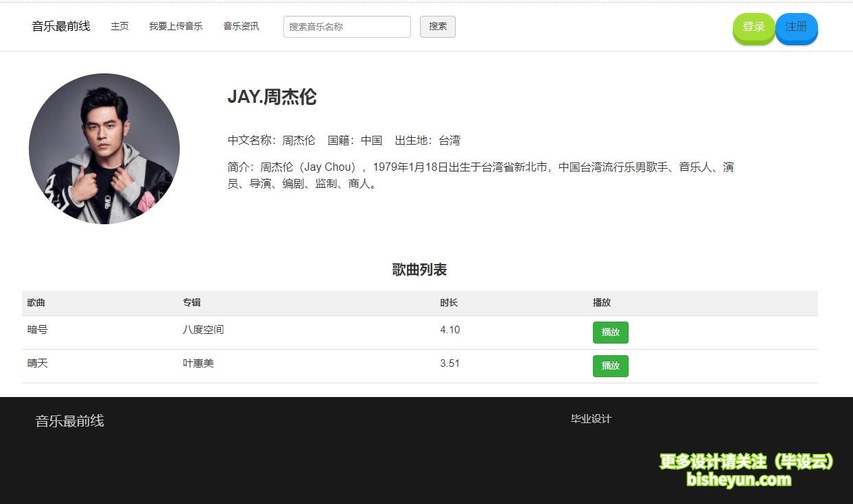Screen dimensions: 853x504
Task: Click the 歌曲 table column header
Action: [x=35, y=302]
